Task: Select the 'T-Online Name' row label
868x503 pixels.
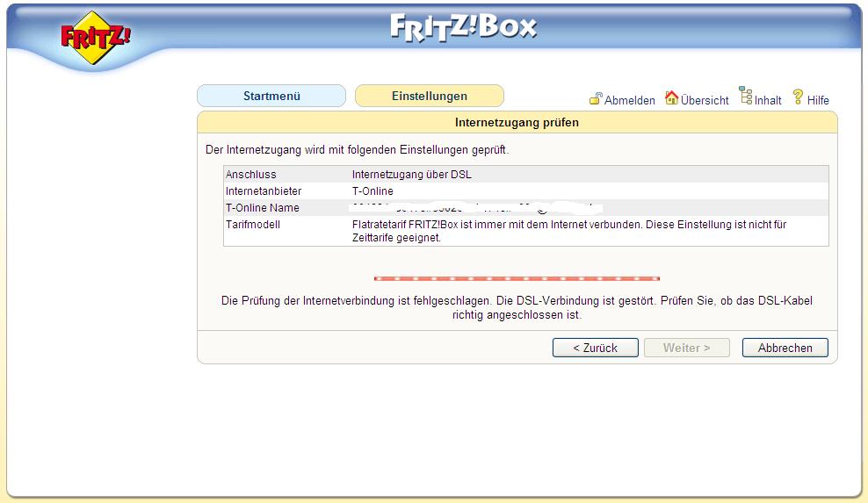Action: pos(263,207)
